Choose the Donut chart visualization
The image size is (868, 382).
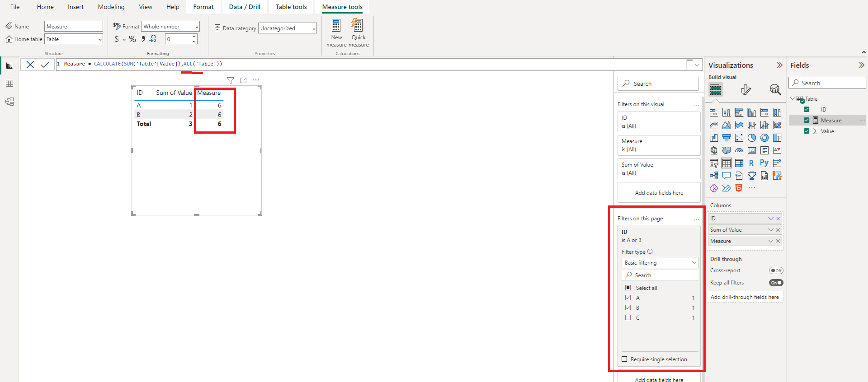(x=764, y=138)
